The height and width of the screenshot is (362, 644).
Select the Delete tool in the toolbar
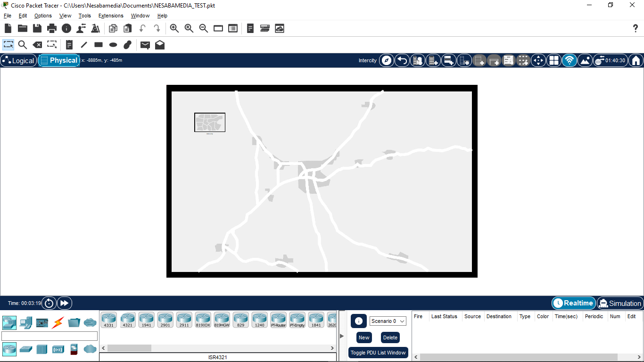[x=37, y=45]
